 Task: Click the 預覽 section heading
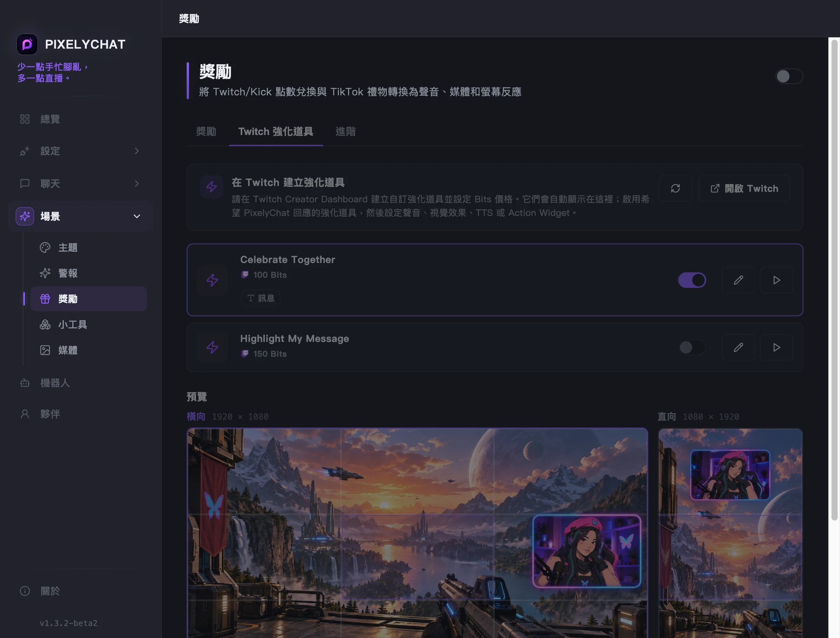tap(197, 396)
